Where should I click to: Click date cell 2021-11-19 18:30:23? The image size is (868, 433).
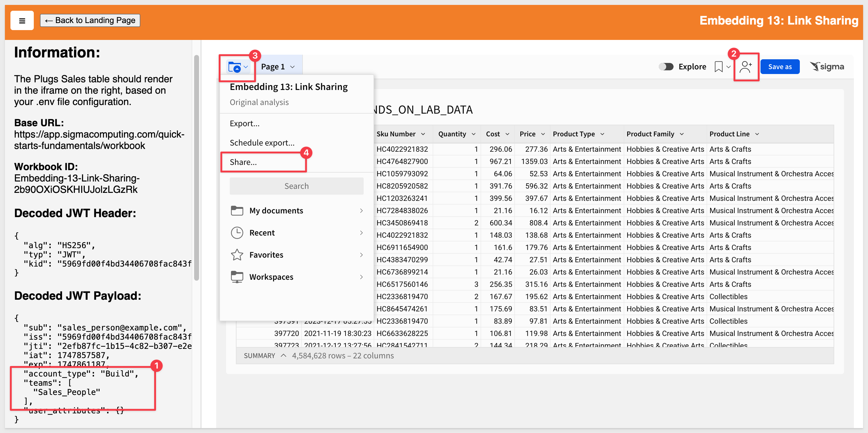pos(337,333)
